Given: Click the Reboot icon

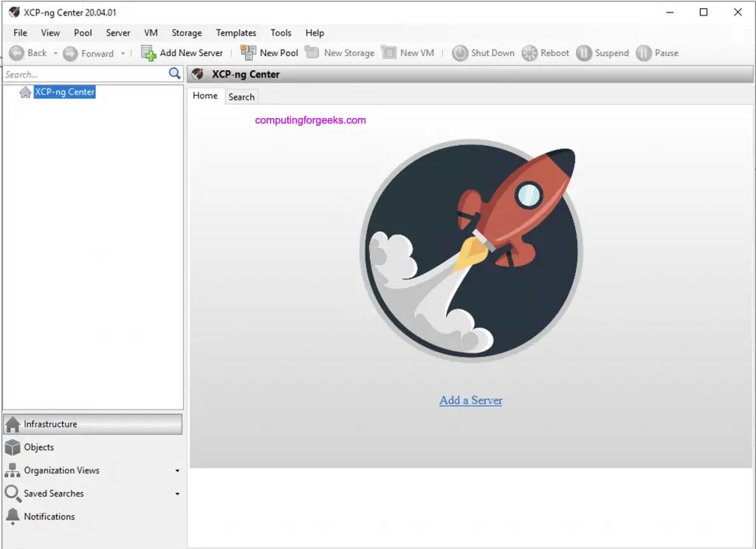Looking at the screenshot, I should point(529,53).
